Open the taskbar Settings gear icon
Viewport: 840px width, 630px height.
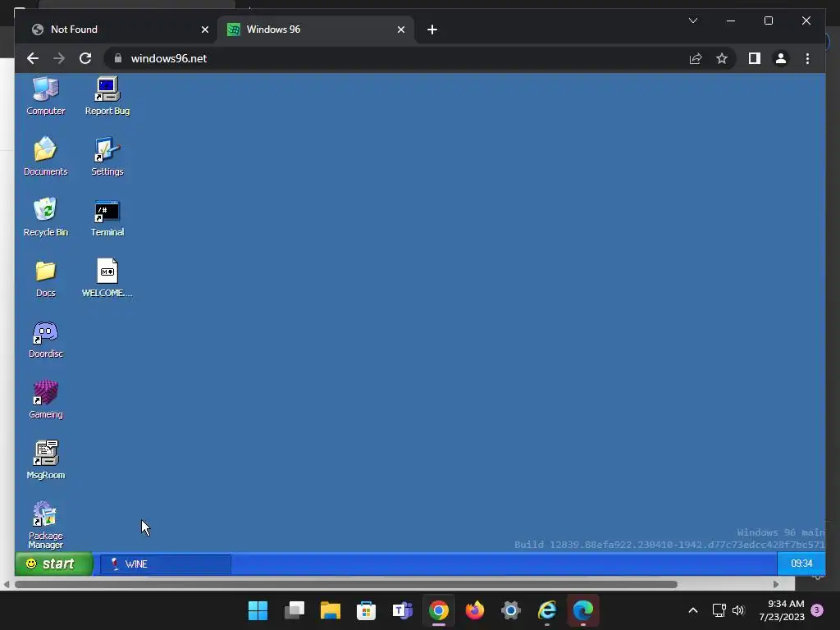click(x=511, y=610)
